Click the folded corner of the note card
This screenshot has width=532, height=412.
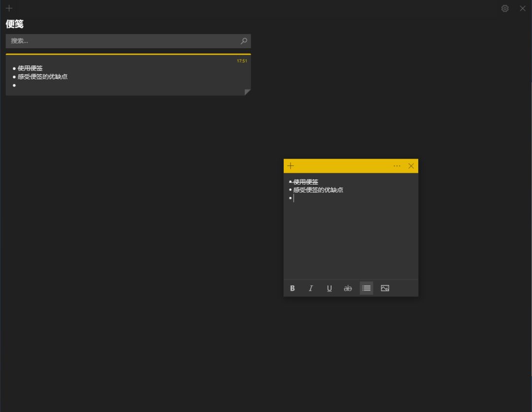pos(247,92)
